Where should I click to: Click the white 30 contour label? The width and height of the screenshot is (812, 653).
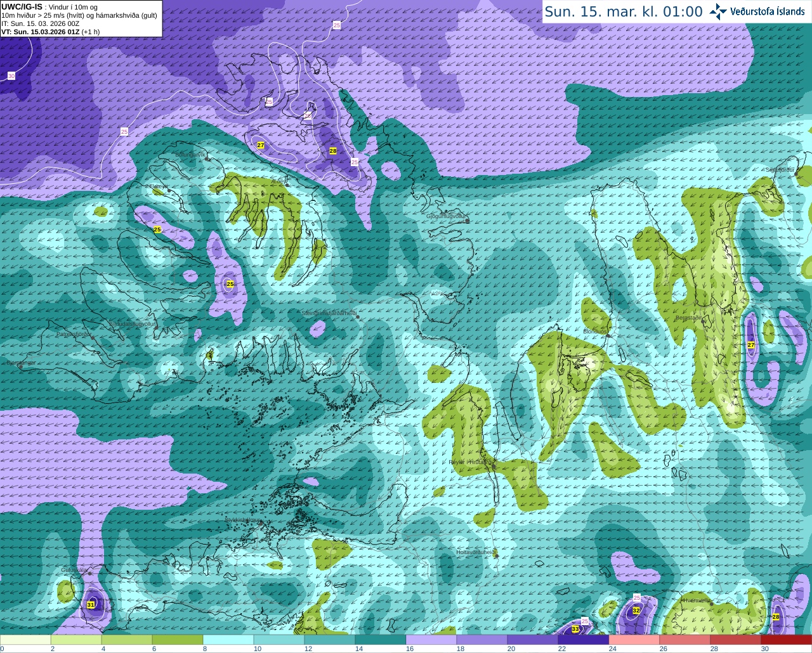(x=11, y=76)
